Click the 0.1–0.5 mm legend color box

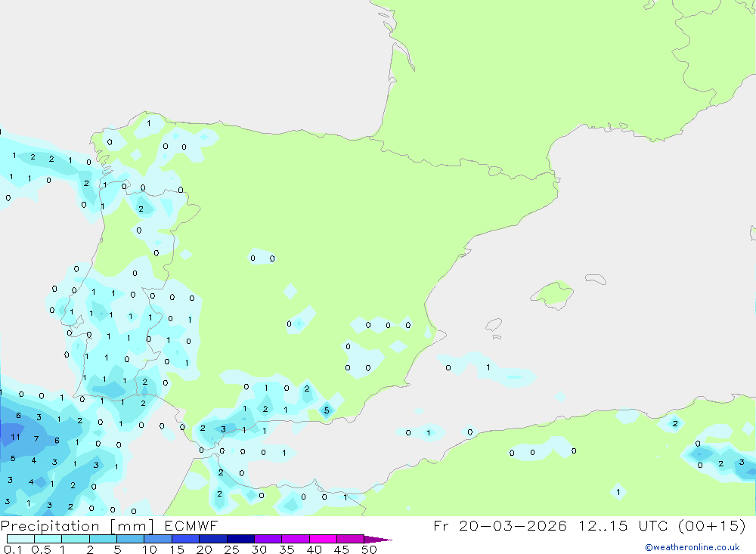[20, 539]
